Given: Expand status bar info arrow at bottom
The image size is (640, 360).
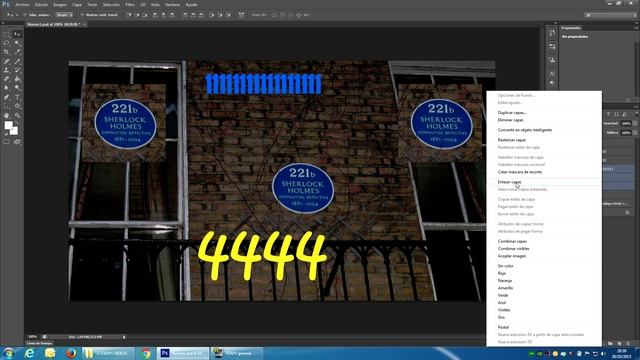Looking at the screenshot, I should (x=124, y=337).
